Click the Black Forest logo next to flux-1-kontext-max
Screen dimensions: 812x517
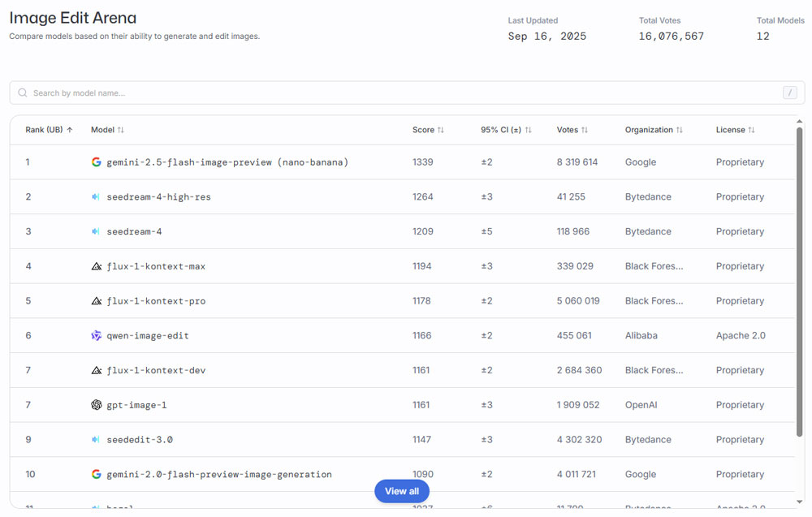point(97,266)
